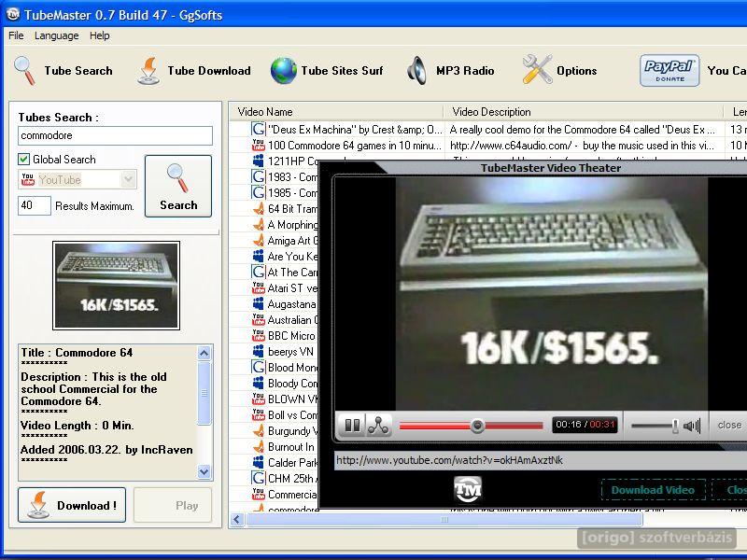The width and height of the screenshot is (747, 560).
Task: Click YouTube icon beside Australian row
Action: (x=259, y=319)
